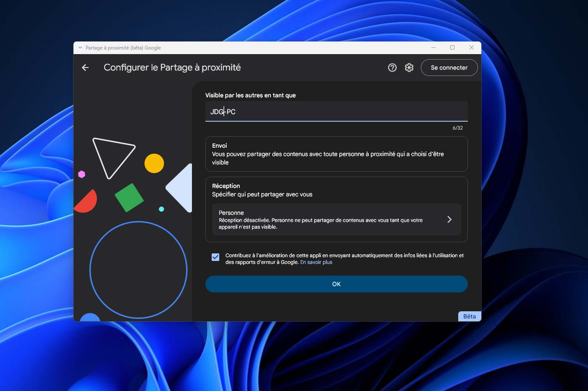Image resolution: width=588 pixels, height=391 pixels.
Task: Expand the Personne reception option chevron
Action: coord(449,219)
